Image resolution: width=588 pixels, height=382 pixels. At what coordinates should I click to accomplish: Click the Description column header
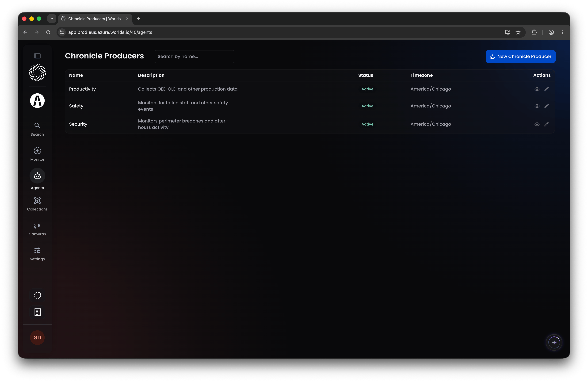click(x=151, y=75)
